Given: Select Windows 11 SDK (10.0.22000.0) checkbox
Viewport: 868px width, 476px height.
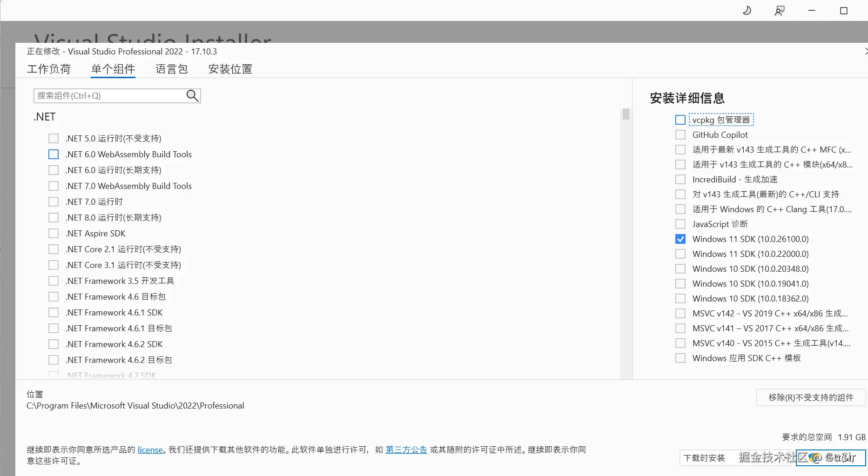Looking at the screenshot, I should (x=680, y=254).
